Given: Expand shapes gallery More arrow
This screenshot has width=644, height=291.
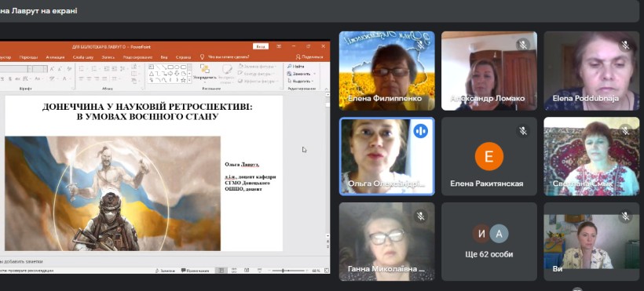Looking at the screenshot, I should (x=189, y=80).
